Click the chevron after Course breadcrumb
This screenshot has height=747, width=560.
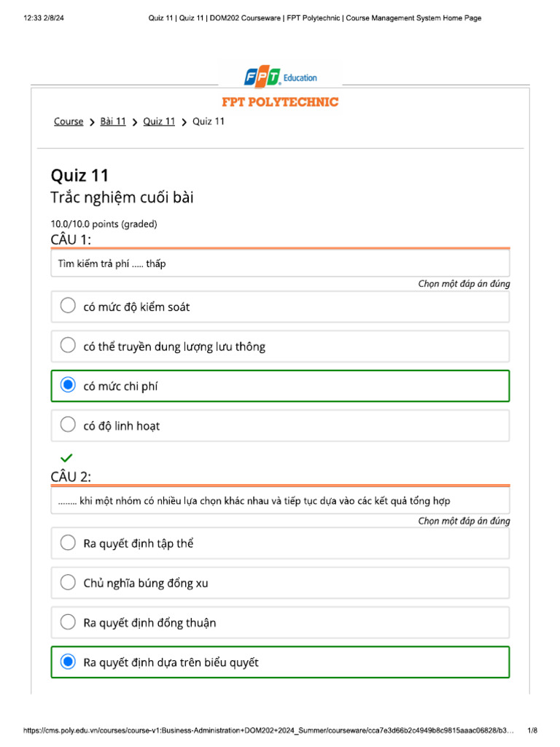(92, 123)
